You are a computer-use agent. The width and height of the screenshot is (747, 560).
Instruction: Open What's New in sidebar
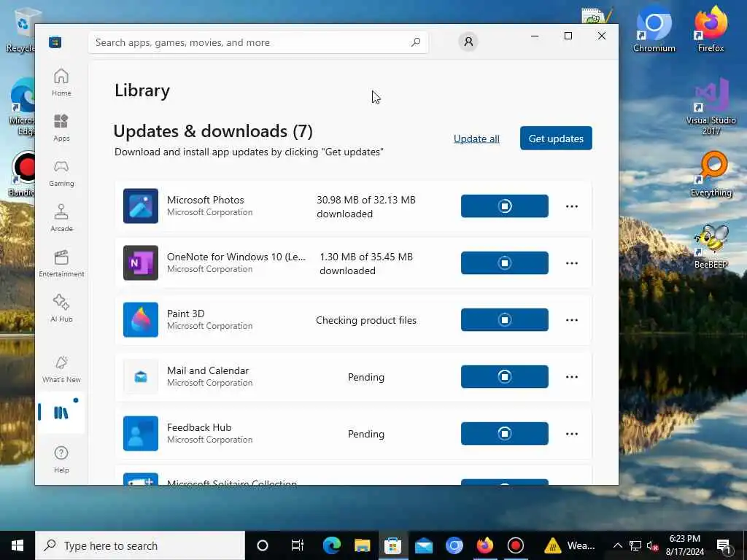coord(61,369)
